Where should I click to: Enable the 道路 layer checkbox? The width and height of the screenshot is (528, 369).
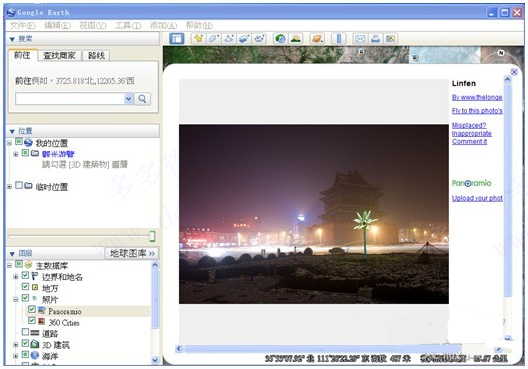click(25, 332)
